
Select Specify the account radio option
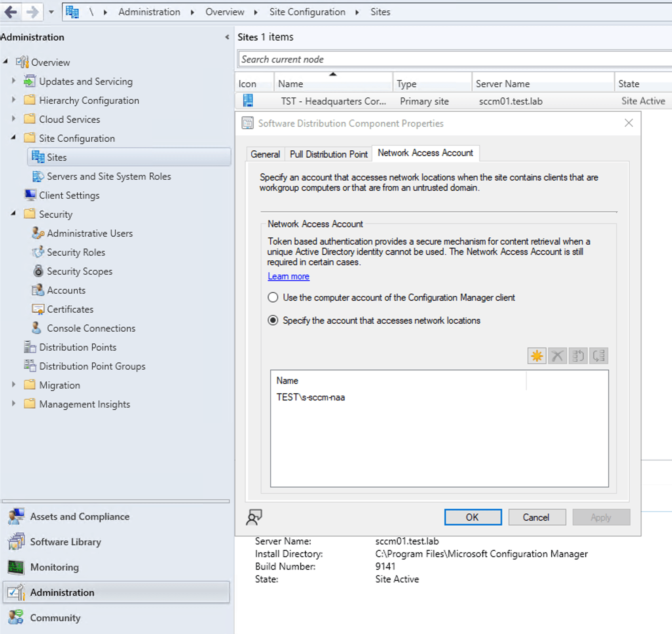click(273, 320)
